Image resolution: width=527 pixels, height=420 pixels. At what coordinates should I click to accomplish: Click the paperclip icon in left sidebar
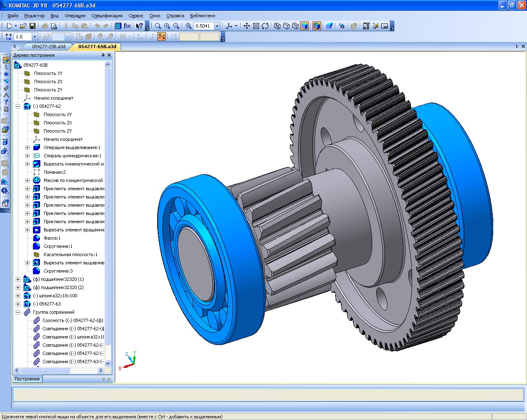pyautogui.click(x=6, y=88)
